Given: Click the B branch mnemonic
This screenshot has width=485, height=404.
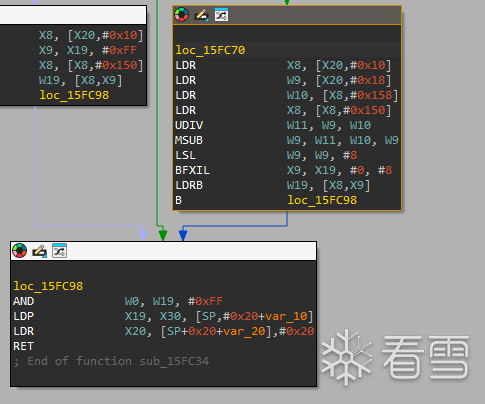Looking at the screenshot, I should (179, 200).
